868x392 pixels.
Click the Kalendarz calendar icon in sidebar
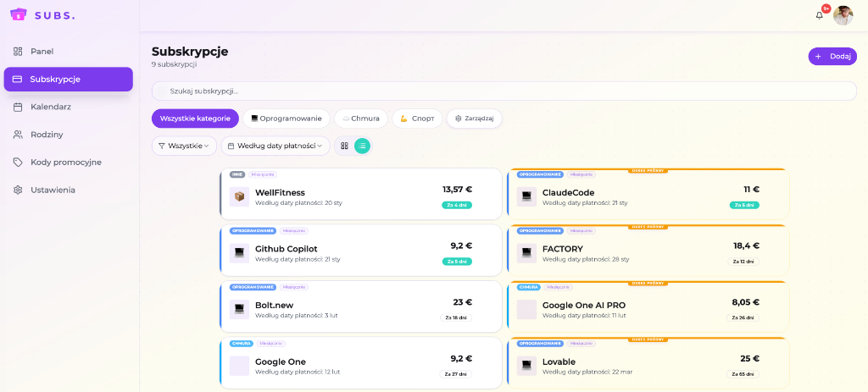[x=18, y=107]
